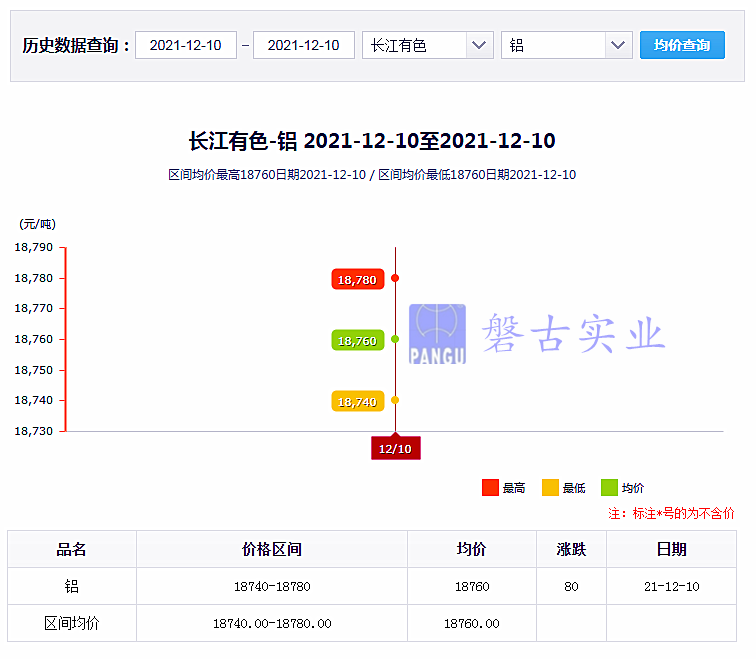
Task: Select the 18,780 highest price label
Action: click(x=358, y=279)
